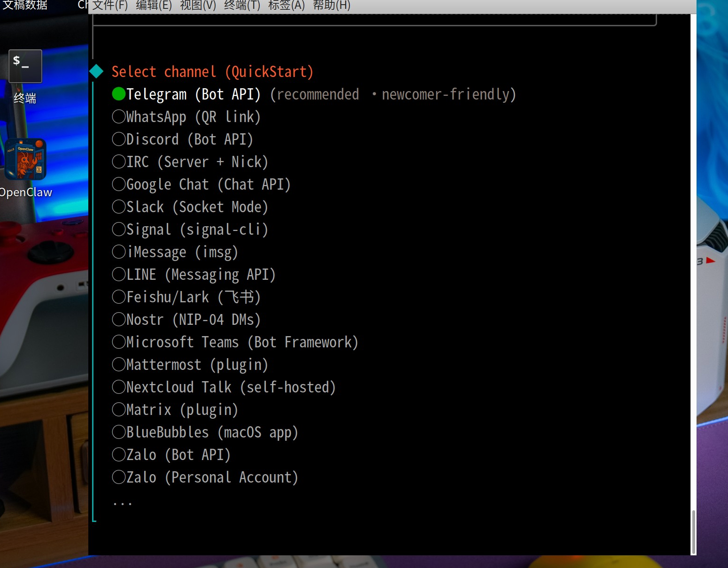
Task: Choose Google Chat (Chat API) radio option
Action: click(x=119, y=184)
